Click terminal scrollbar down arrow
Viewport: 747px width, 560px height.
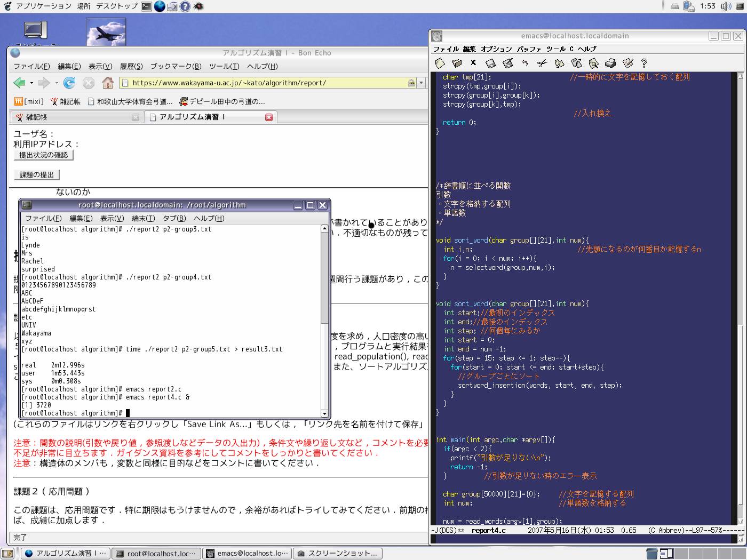tap(324, 413)
